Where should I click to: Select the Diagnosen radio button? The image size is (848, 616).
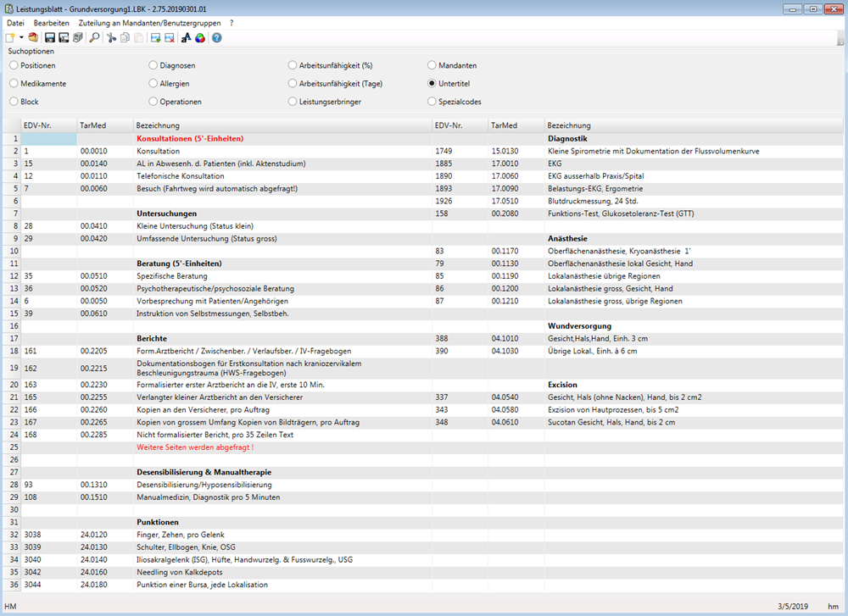point(153,65)
